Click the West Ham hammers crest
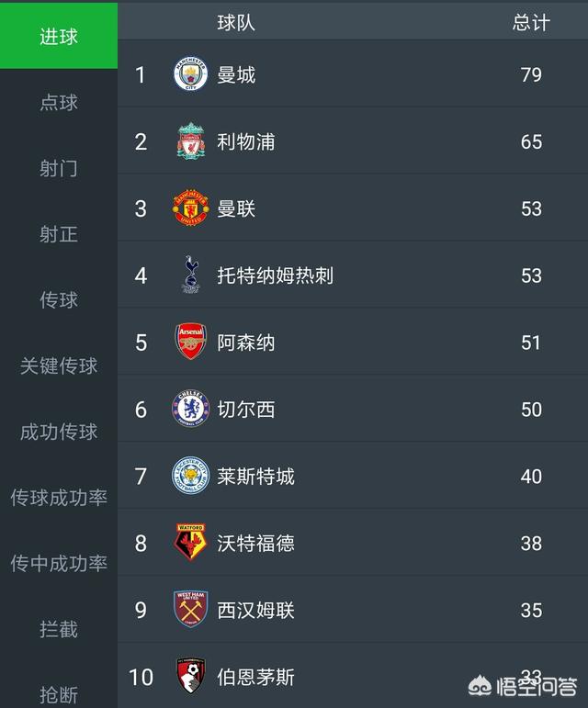The image size is (588, 708). click(x=190, y=609)
